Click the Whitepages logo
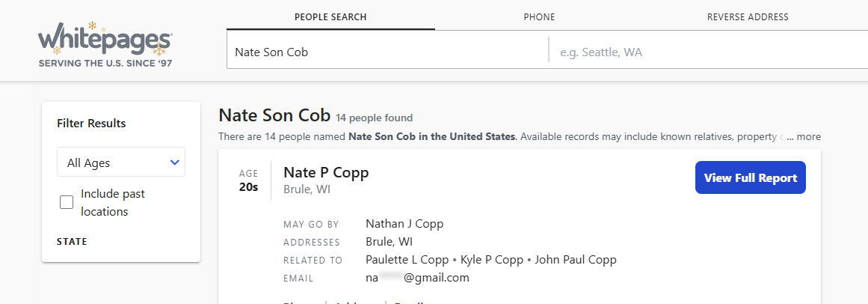The height and width of the screenshot is (304, 868). [105, 45]
